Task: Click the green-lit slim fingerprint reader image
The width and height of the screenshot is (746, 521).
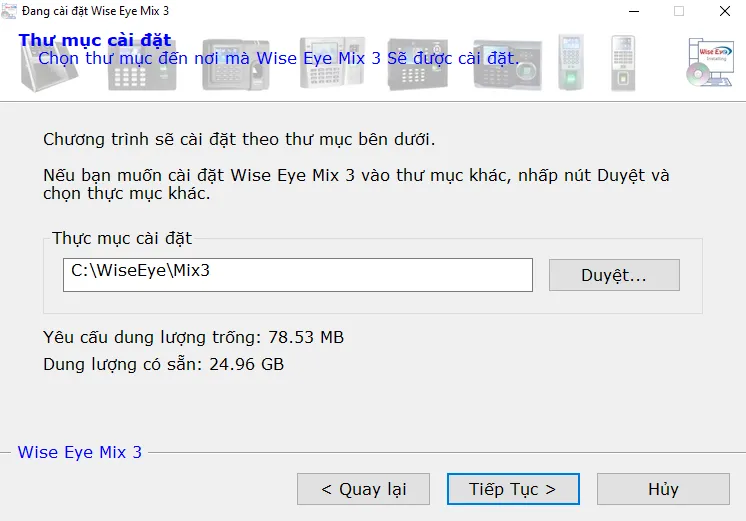Action: (x=571, y=63)
